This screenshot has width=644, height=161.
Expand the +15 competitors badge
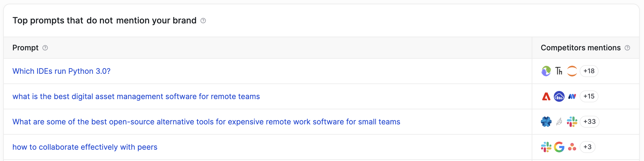(x=589, y=96)
